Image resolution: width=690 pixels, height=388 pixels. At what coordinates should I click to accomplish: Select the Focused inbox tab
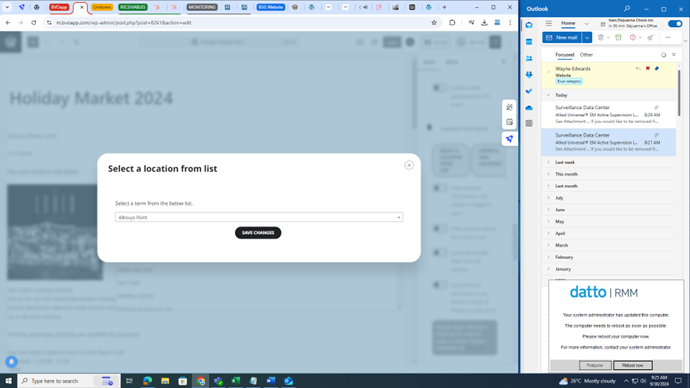click(565, 55)
